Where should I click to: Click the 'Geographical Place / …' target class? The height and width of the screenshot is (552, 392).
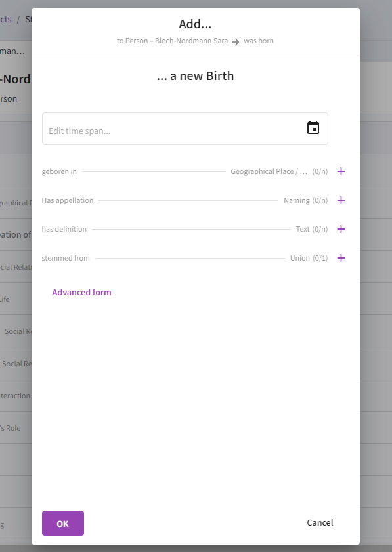269,171
